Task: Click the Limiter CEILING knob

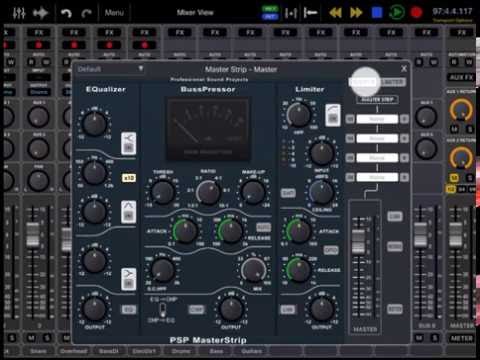Action: (322, 192)
